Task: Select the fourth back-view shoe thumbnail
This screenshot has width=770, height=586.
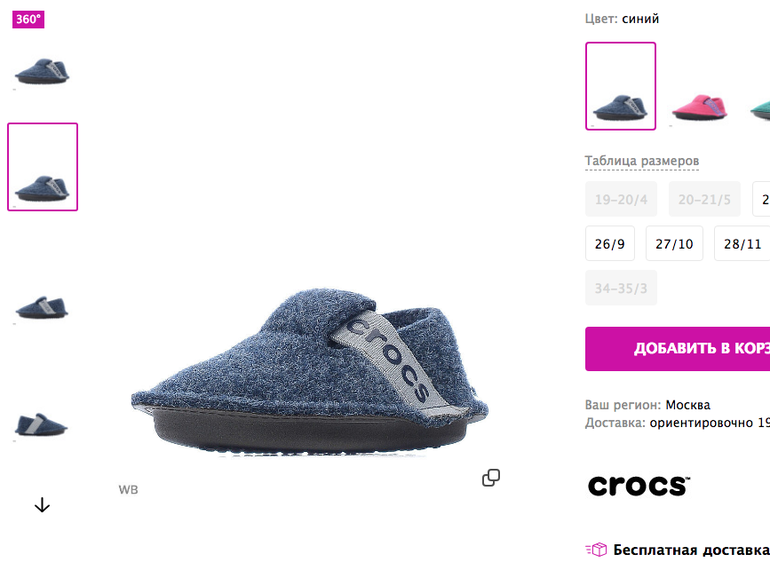Action: (42, 425)
